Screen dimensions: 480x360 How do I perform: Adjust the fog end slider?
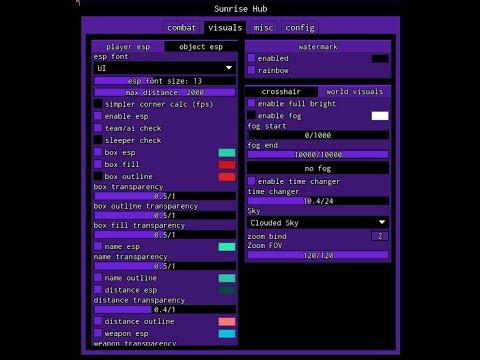pyautogui.click(x=318, y=155)
